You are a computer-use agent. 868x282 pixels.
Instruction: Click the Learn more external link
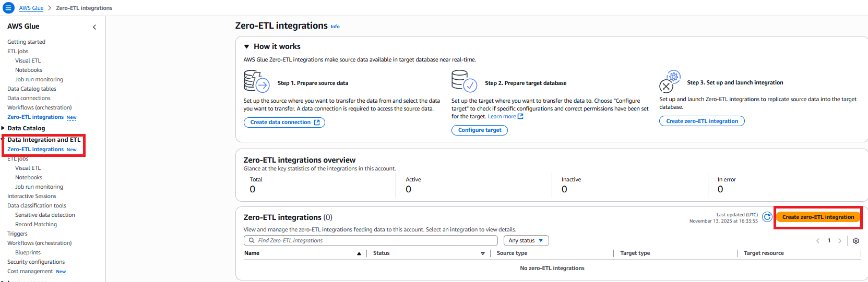point(505,117)
